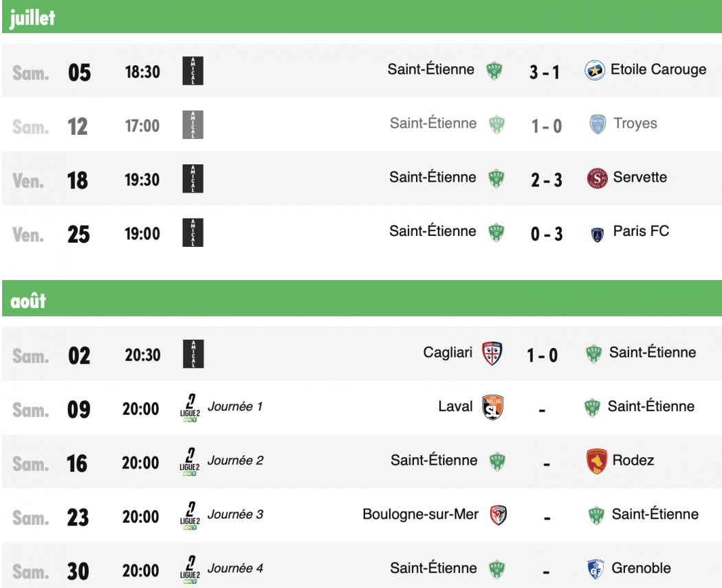This screenshot has width=722, height=588.
Task: Click the Amical badge on July 05 match
Action: pyautogui.click(x=193, y=71)
